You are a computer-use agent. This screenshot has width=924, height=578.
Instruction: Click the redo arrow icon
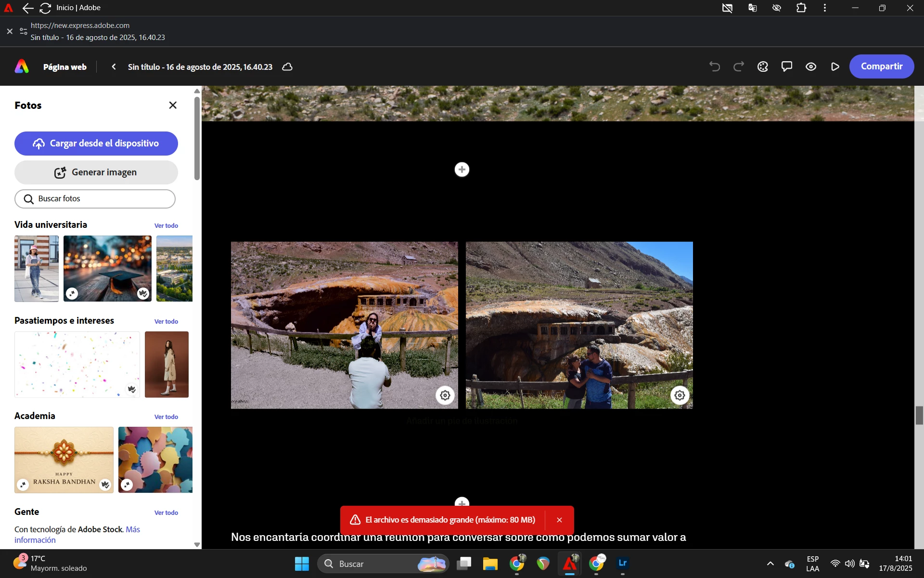tap(739, 66)
